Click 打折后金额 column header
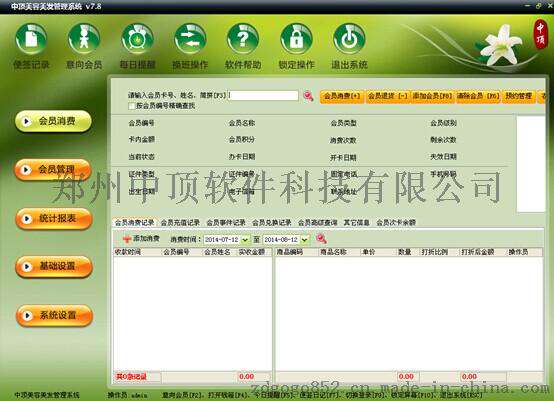Viewport: 554px width, 401px height. (x=477, y=252)
